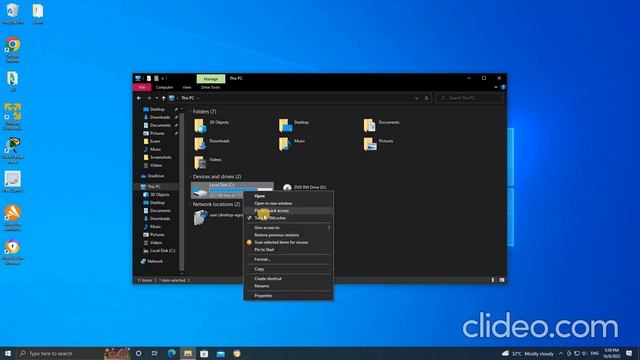Open the Music folder in Folders section
Screen dimensions: 640x360
292,144
